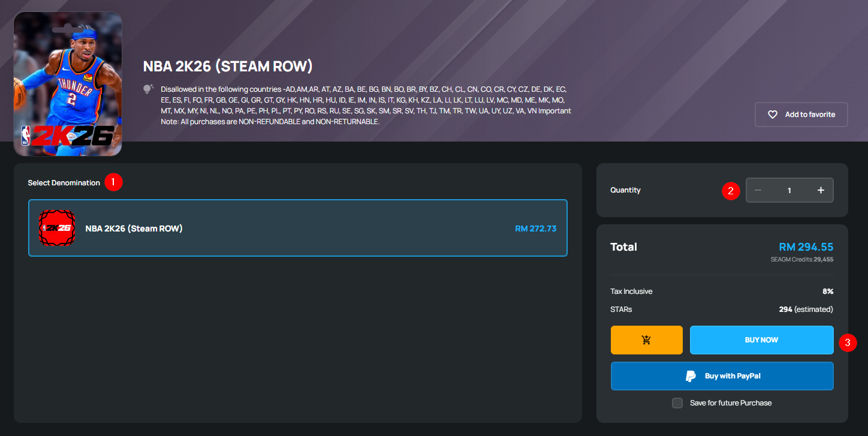Click the NBA 2K26 (STEAM ROW) page title

click(x=228, y=66)
